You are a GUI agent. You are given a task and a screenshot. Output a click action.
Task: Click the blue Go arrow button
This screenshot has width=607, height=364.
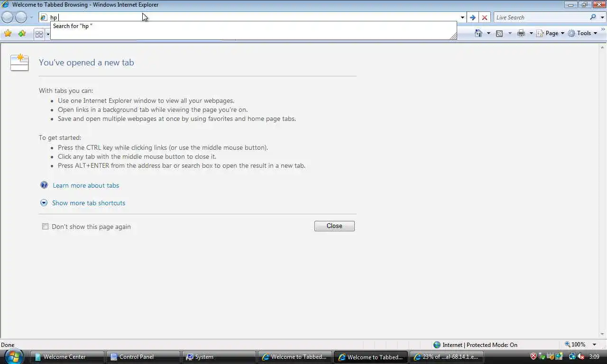tap(472, 18)
